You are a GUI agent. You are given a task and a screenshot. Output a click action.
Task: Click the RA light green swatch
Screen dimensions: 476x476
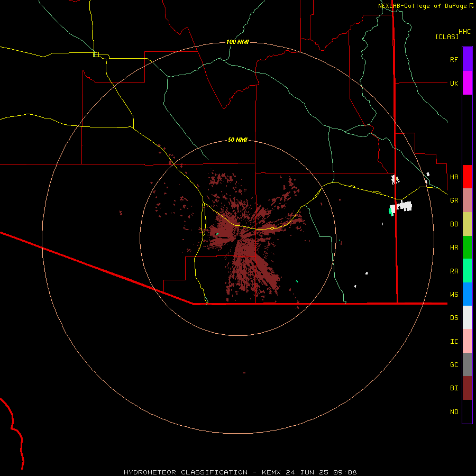[467, 271]
